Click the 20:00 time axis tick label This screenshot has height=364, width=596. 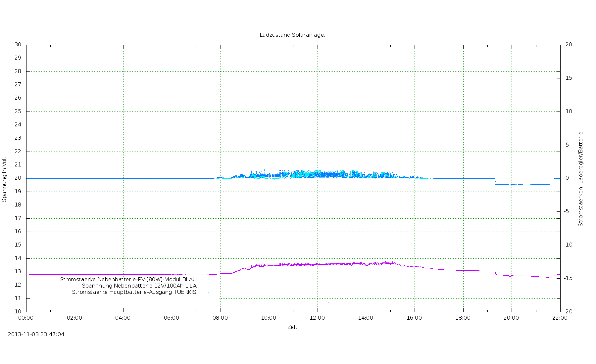pos(511,318)
